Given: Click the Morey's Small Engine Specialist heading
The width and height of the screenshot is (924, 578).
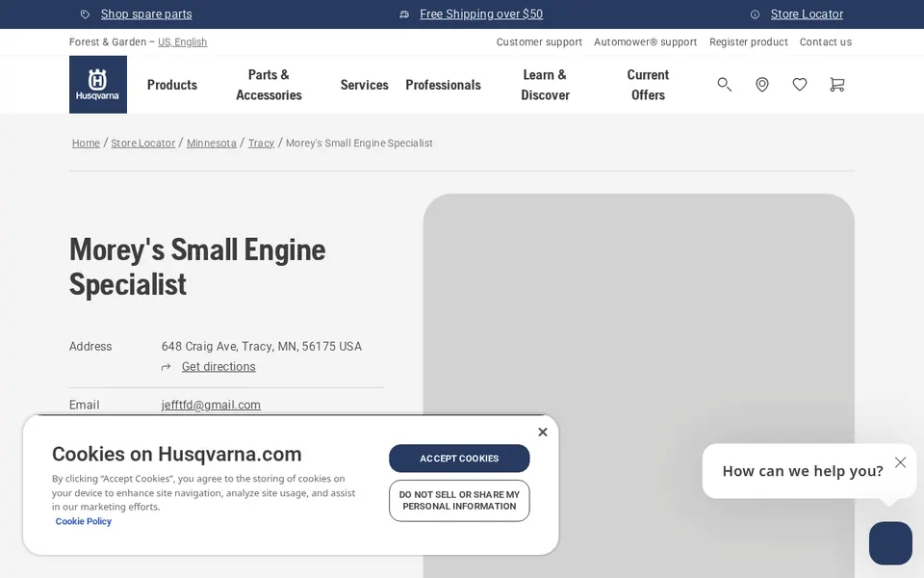Looking at the screenshot, I should 197,267.
